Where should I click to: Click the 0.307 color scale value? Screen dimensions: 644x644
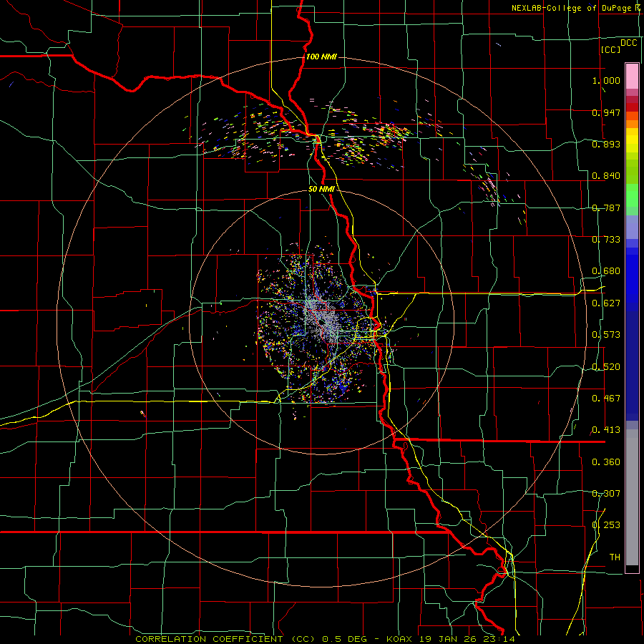[x=606, y=494]
